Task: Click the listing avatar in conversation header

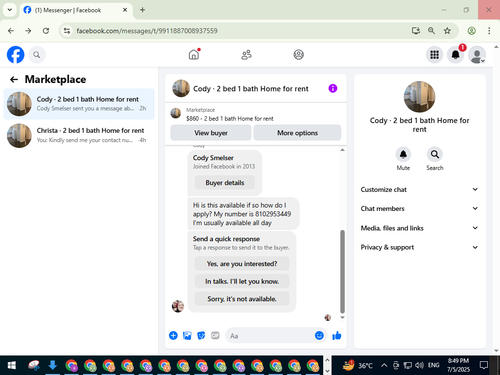Action: pyautogui.click(x=181, y=88)
